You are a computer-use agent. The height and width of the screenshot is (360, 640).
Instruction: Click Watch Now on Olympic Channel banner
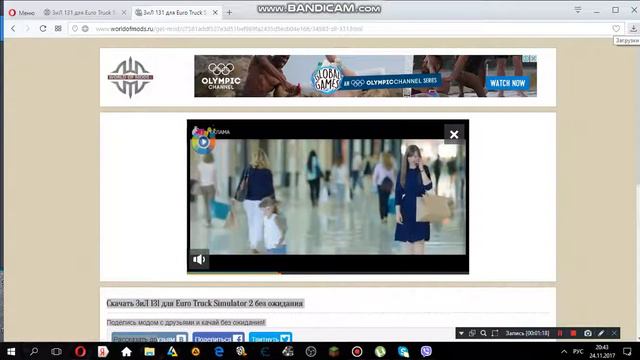pos(507,83)
